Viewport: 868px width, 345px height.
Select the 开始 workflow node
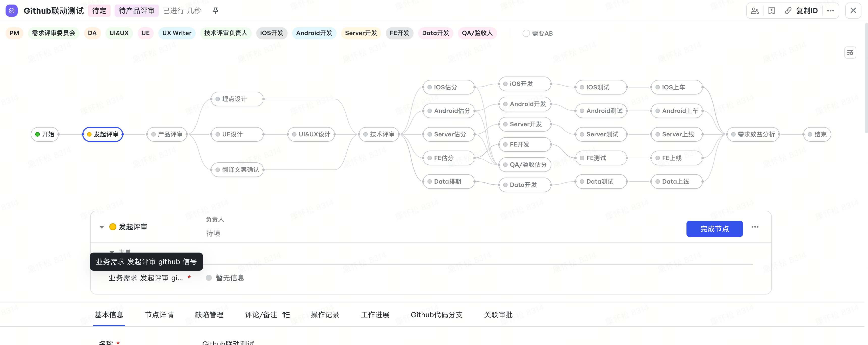pyautogui.click(x=45, y=134)
